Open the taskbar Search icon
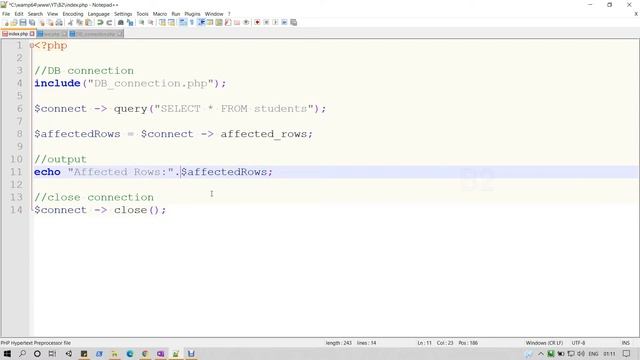Screen dimensions: 640x360 22,354
